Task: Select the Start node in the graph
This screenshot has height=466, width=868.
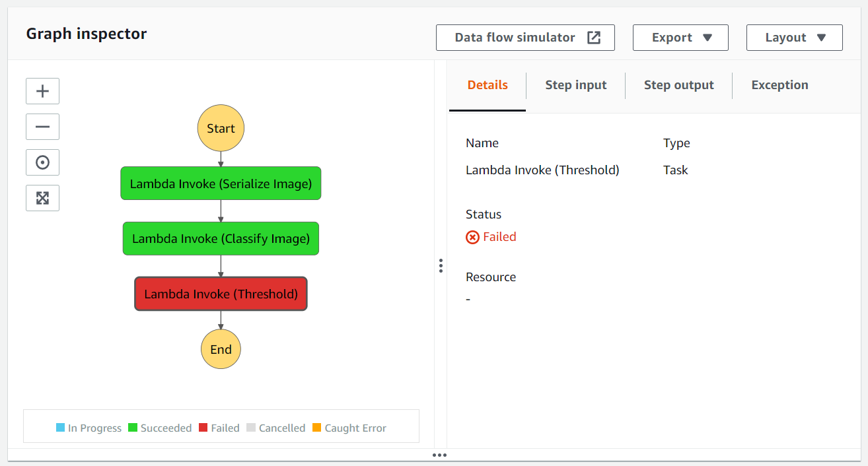Action: coord(221,127)
